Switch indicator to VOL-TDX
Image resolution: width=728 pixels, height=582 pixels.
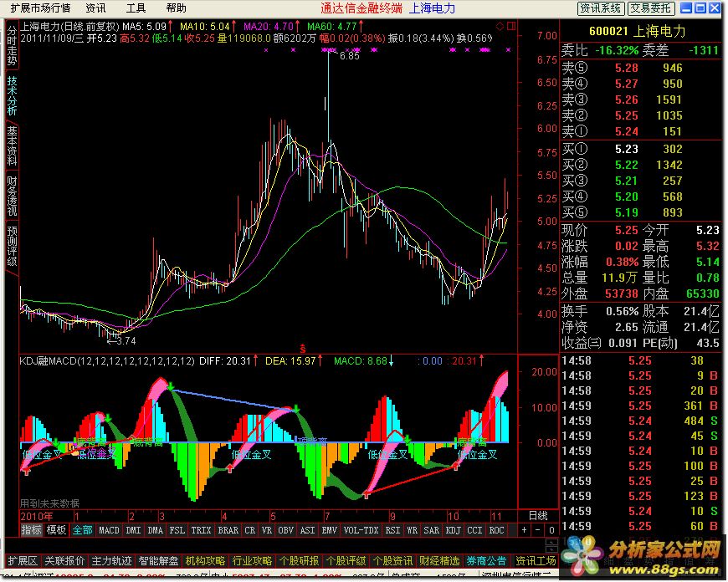[361, 530]
